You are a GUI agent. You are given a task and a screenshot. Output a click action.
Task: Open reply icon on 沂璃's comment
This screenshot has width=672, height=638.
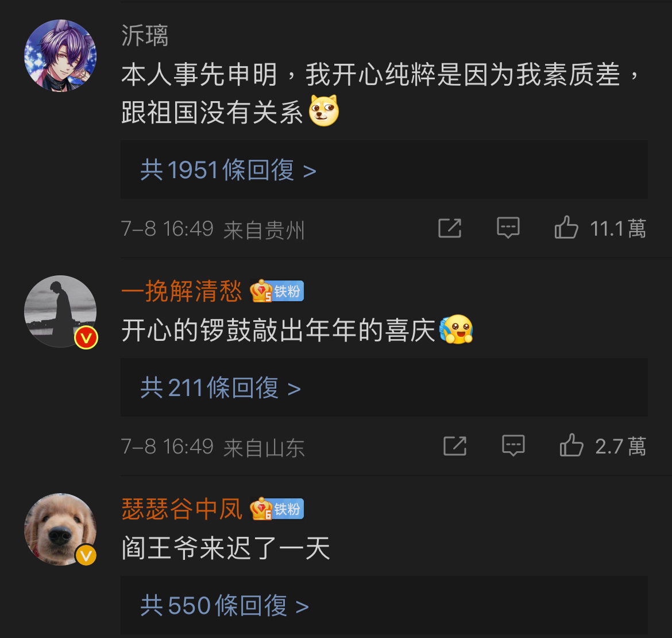[x=508, y=228]
